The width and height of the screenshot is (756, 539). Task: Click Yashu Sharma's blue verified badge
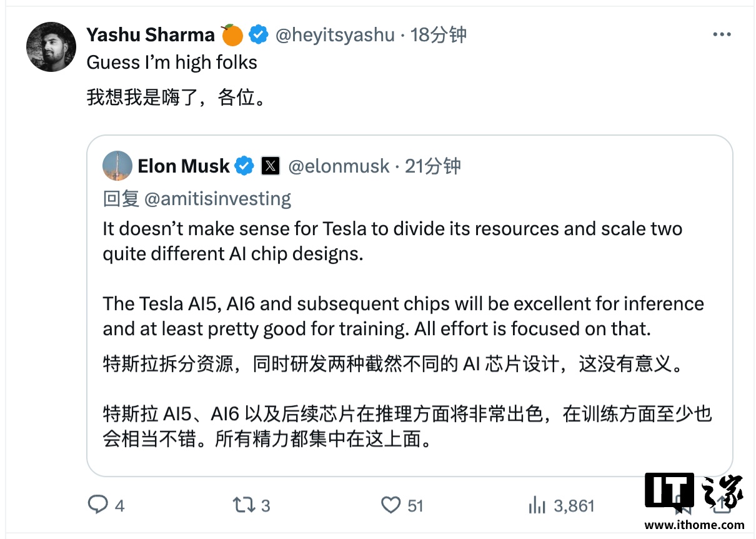coord(259,35)
